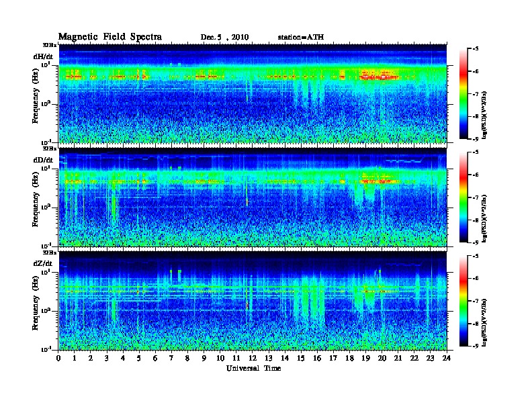Click hour 1 on the time axis
Image resolution: width=532 pixels, height=411 pixels.
(x=75, y=358)
